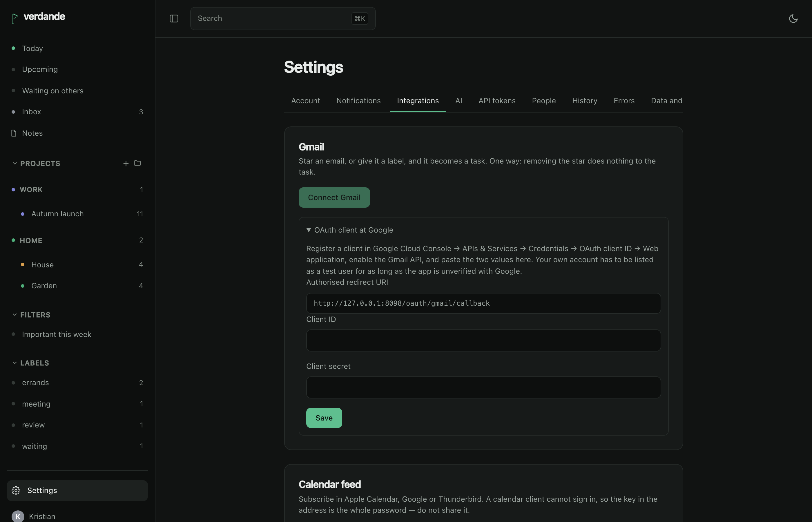The height and width of the screenshot is (522, 812).
Task: Click the Kristian user name
Action: [x=42, y=516]
